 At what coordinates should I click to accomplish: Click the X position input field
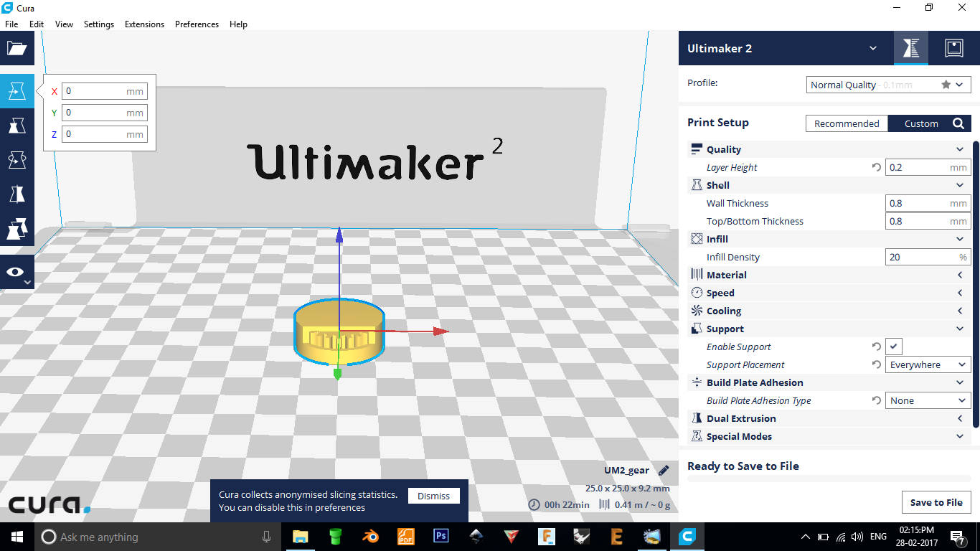pos(105,91)
